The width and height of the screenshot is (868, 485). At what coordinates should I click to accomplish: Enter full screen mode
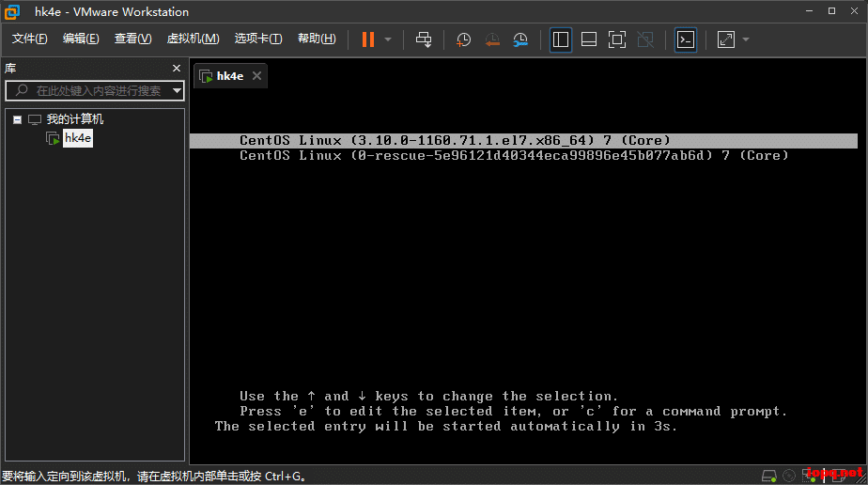pos(616,39)
